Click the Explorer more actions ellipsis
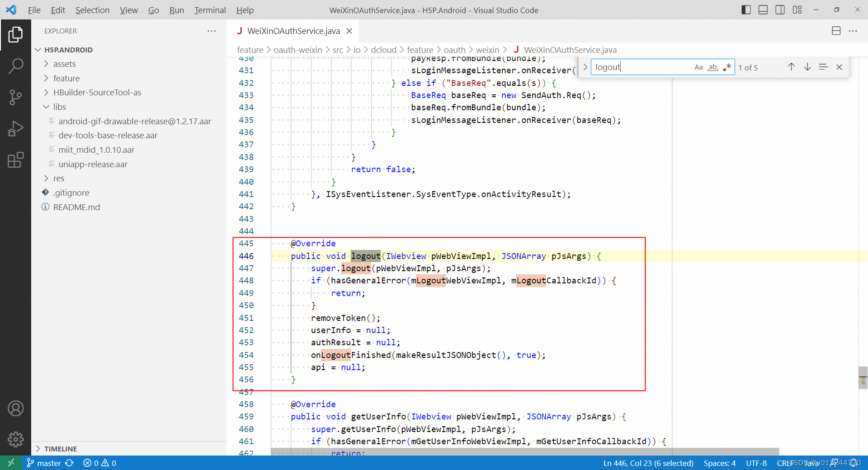This screenshot has height=470, width=868. (x=212, y=31)
